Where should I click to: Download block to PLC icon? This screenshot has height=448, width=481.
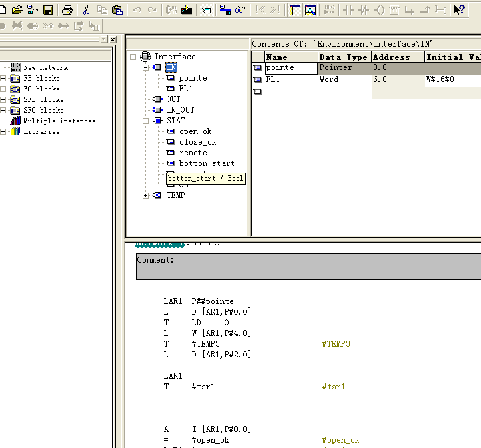pos(187,10)
